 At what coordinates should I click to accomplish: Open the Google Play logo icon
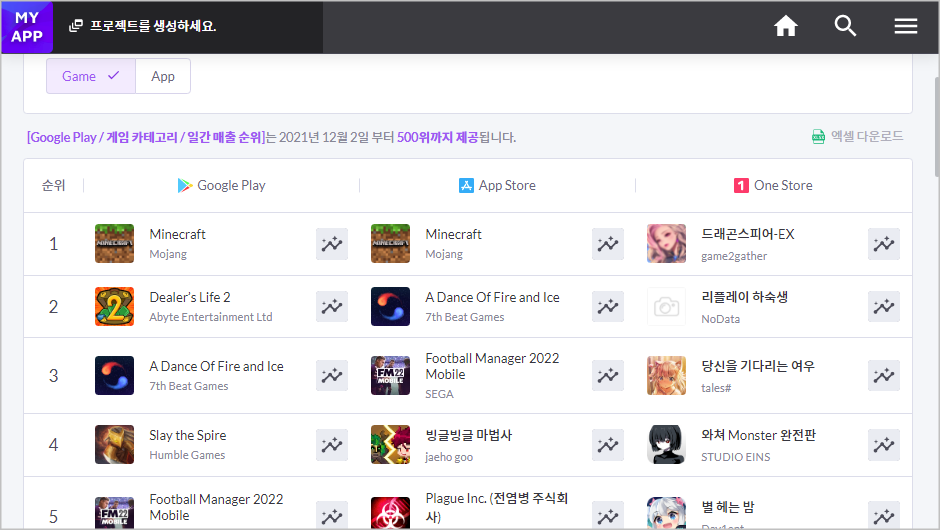[185, 185]
